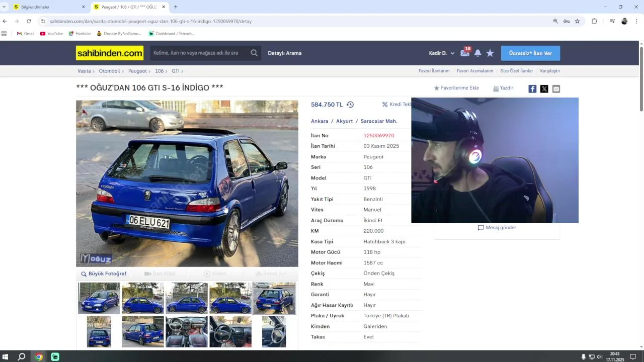Open Favori İlanlarım
The image size is (644, 362).
click(434, 71)
